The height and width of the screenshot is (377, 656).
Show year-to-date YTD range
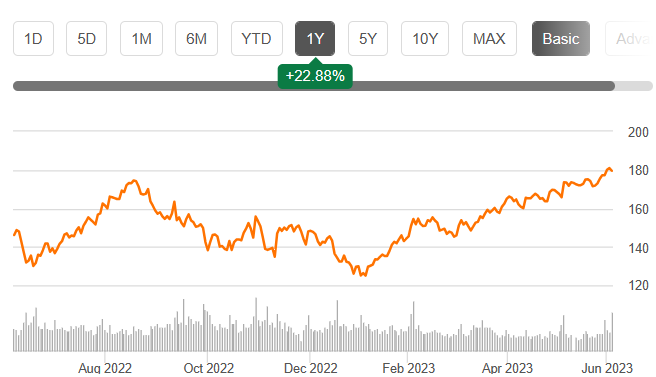256,38
